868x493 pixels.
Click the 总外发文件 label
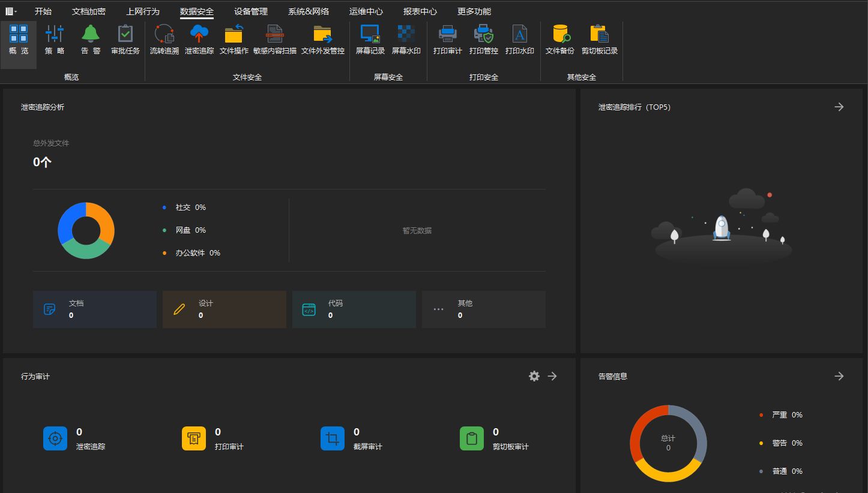51,143
